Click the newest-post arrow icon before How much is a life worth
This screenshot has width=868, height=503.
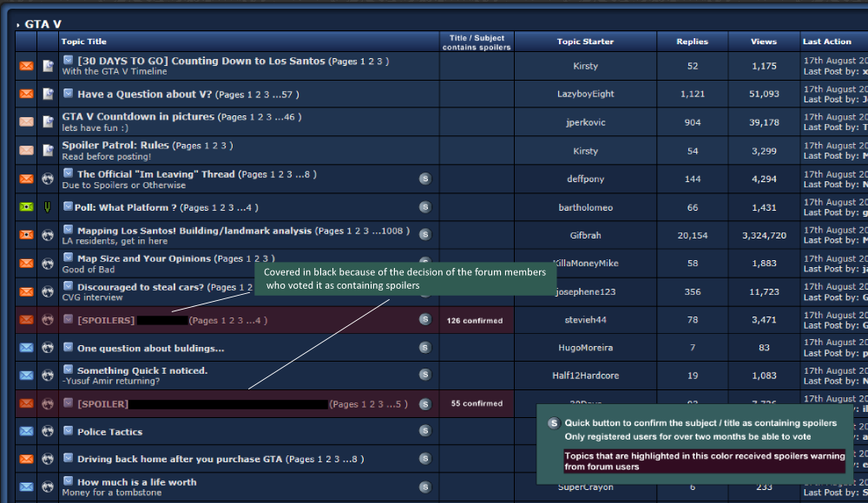(68, 480)
